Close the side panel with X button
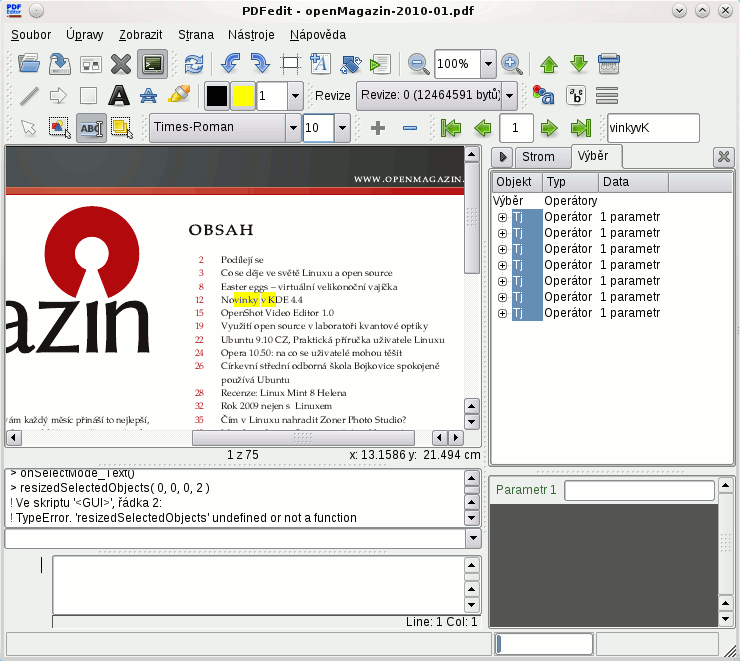Image resolution: width=740 pixels, height=661 pixels. pos(723,156)
